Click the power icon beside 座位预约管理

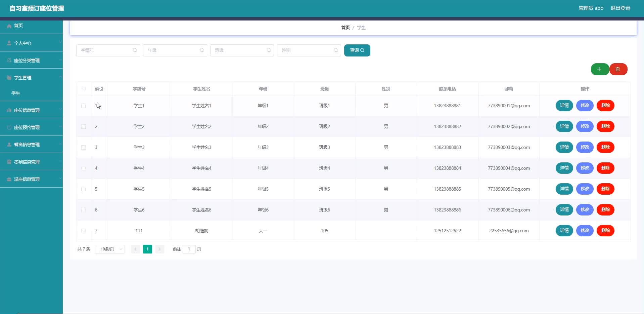(x=9, y=127)
